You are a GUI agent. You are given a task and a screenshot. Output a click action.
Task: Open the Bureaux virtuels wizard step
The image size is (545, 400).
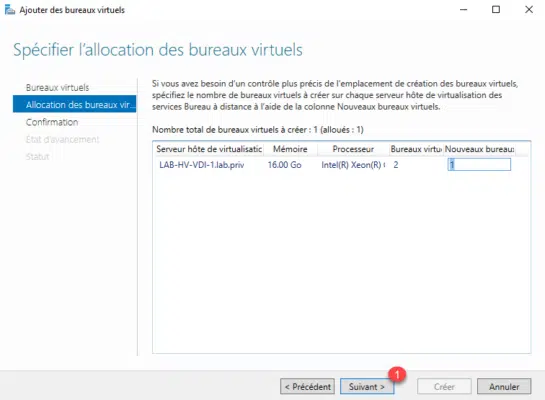tap(57, 87)
